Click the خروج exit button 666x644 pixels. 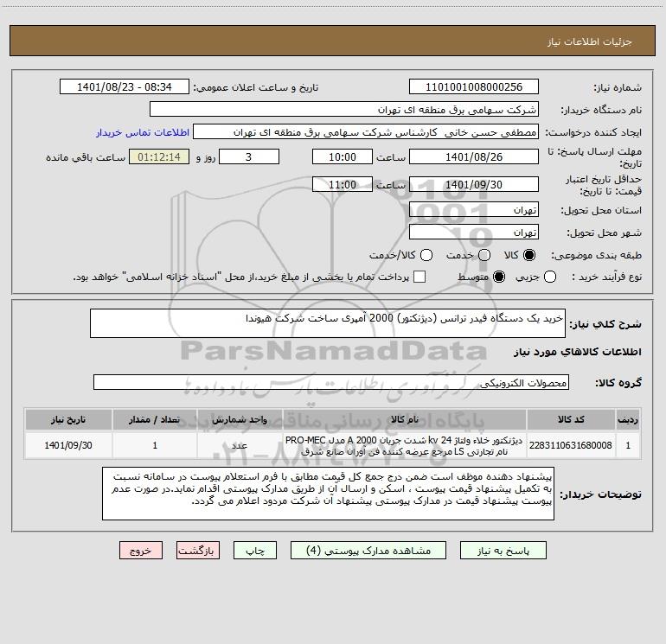[141, 551]
